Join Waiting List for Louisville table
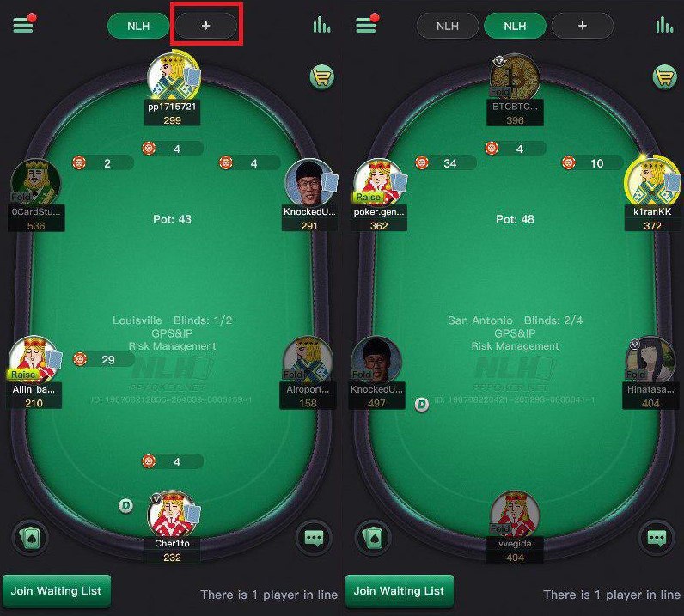The image size is (684, 616). click(x=56, y=591)
